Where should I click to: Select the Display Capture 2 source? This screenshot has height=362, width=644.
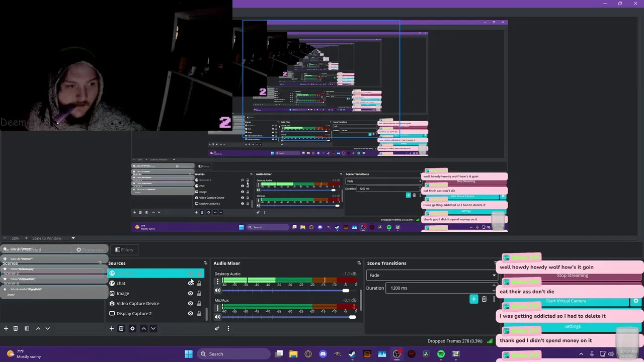coord(155,313)
